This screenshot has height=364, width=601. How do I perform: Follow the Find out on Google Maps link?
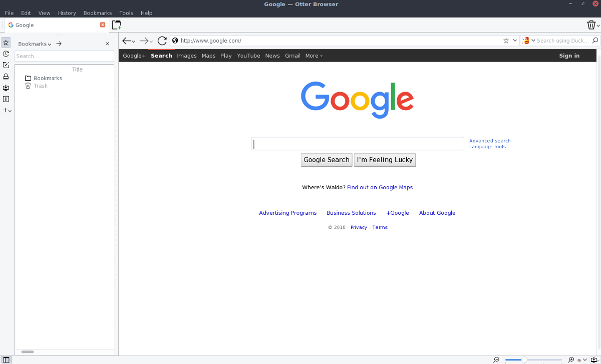tap(380, 187)
